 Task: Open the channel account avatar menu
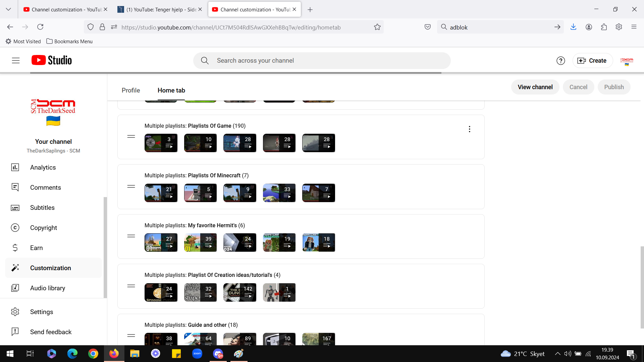pyautogui.click(x=626, y=61)
